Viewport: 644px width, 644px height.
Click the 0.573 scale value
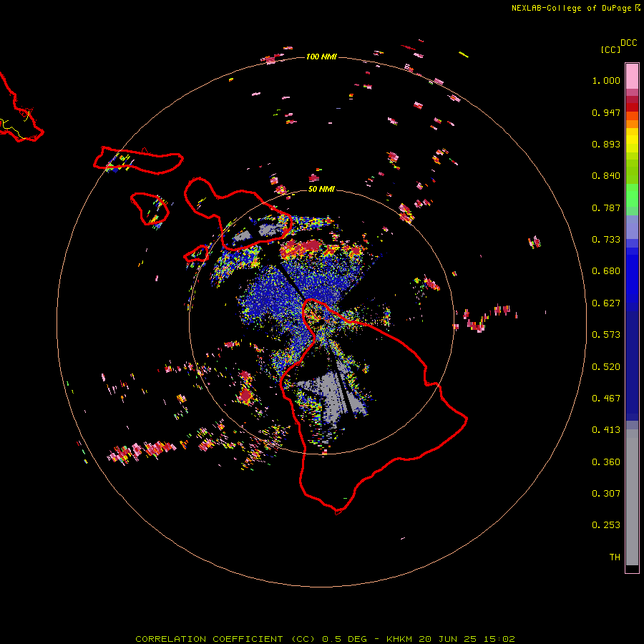click(606, 335)
